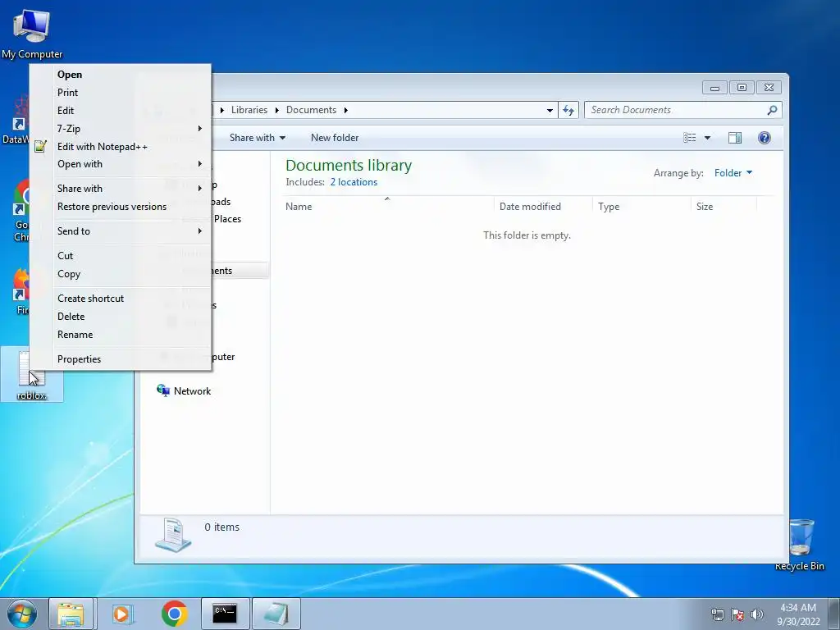The width and height of the screenshot is (840, 630).
Task: Open the Recycle Bin icon
Action: point(800,545)
